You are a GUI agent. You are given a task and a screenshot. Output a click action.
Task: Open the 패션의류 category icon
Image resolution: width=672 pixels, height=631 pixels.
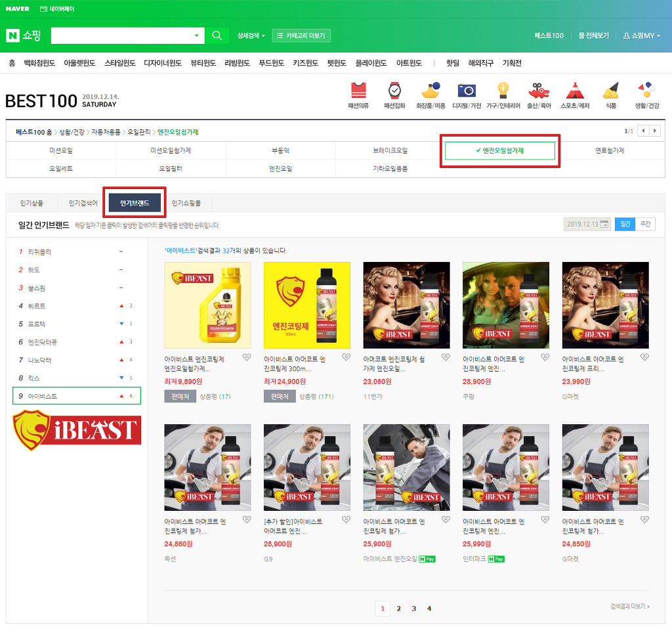pos(358,95)
